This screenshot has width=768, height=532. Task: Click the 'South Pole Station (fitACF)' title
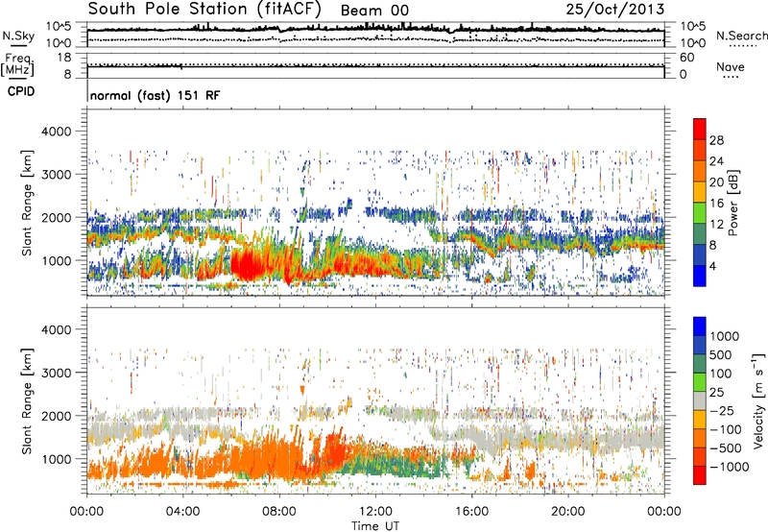coord(204,9)
